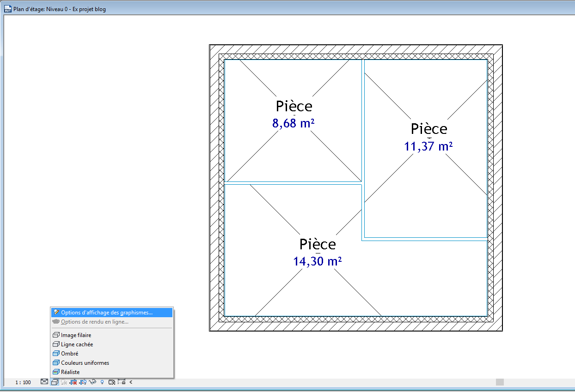Reveal hidden elements with the lightbulb

102,382
